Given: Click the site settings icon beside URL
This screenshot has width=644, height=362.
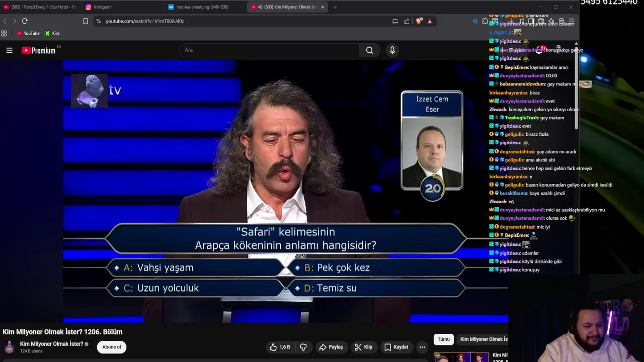Looking at the screenshot, I should pos(99,21).
